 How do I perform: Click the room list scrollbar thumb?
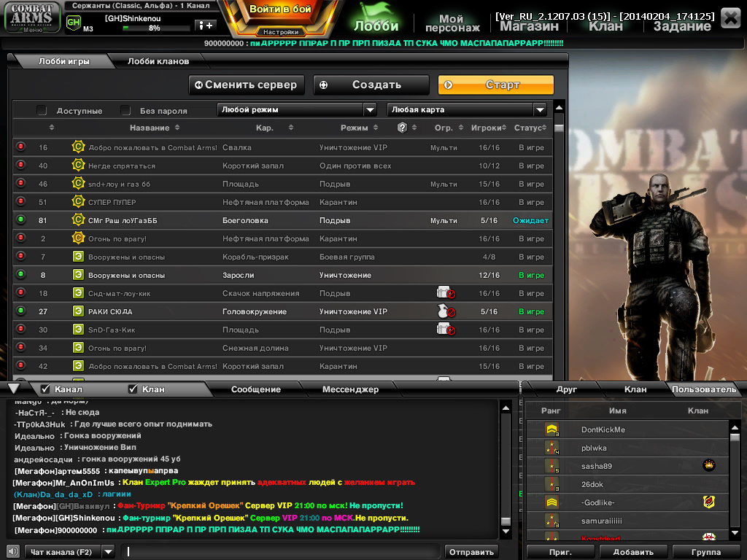click(559, 127)
